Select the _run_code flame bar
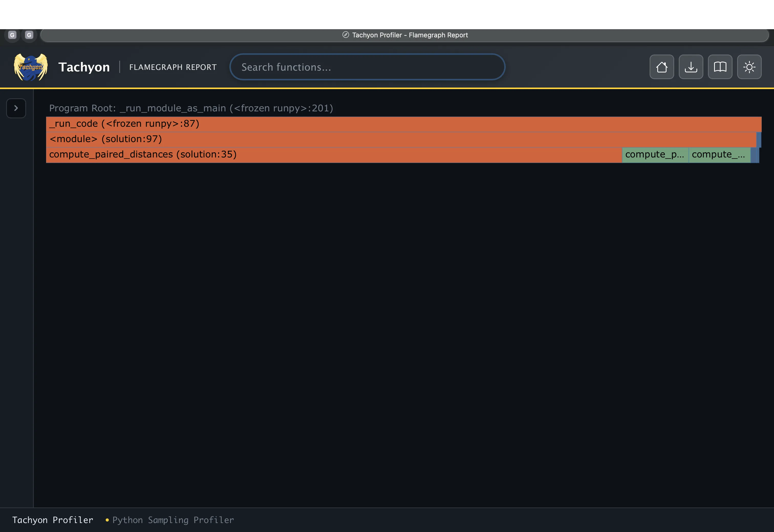This screenshot has width=774, height=532. pos(403,124)
